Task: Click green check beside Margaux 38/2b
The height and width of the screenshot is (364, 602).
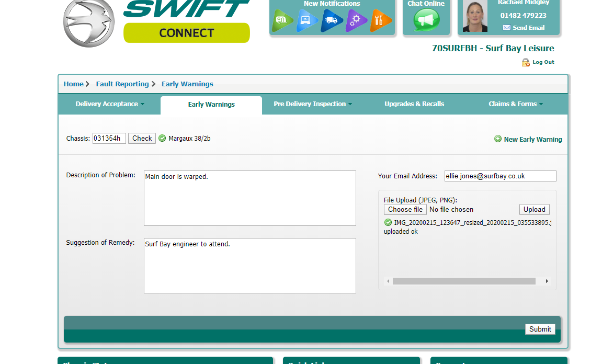Action: (162, 138)
